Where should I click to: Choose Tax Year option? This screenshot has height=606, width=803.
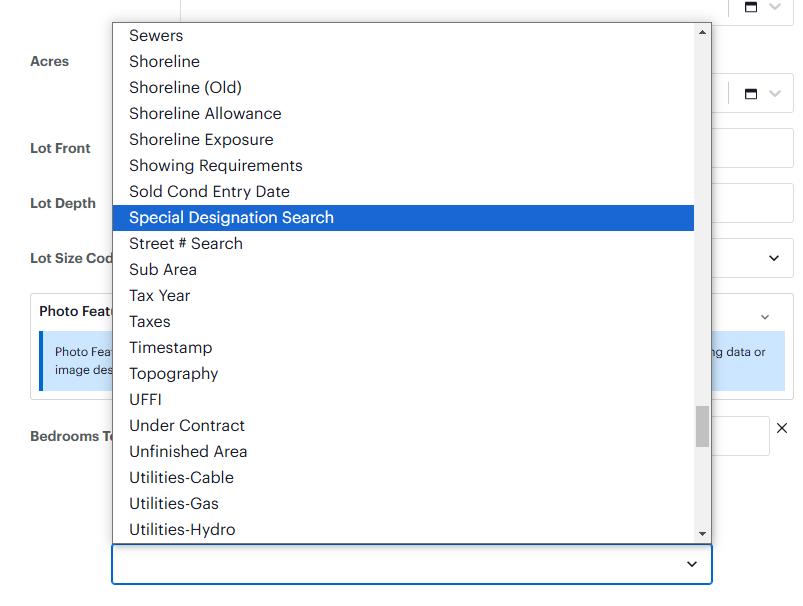[403, 296]
